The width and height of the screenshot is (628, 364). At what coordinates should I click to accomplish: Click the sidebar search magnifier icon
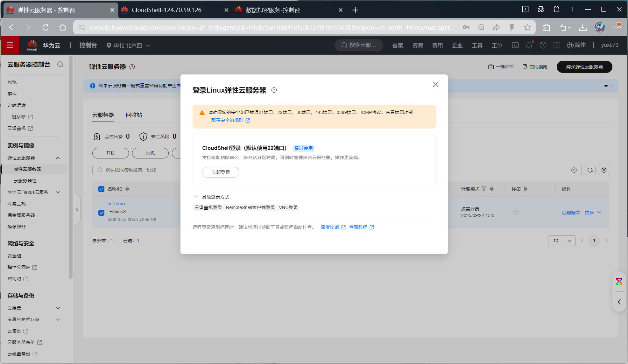tap(60, 65)
